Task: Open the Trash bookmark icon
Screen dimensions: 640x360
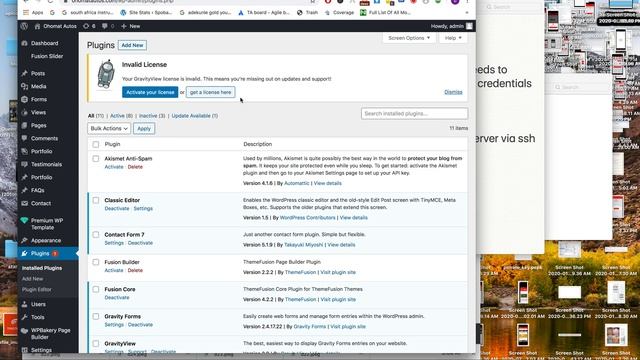Action: coord(300,13)
